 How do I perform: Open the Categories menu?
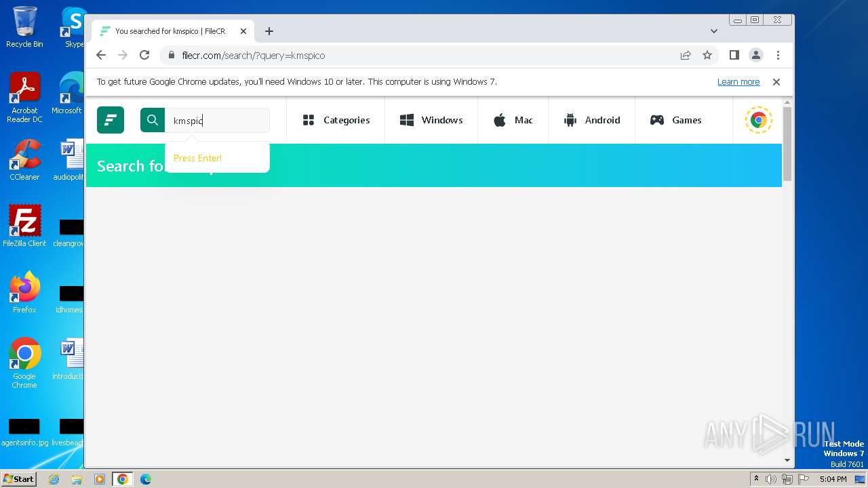(336, 120)
